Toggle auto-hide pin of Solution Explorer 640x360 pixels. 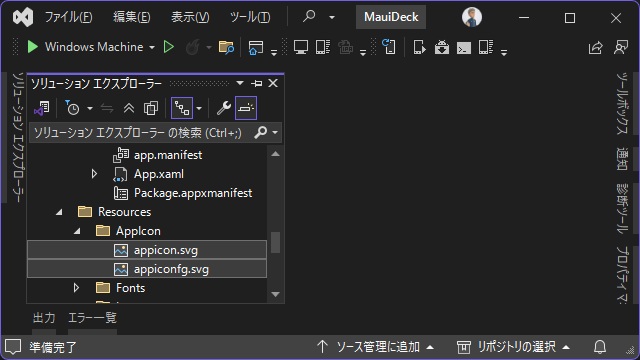click(257, 83)
